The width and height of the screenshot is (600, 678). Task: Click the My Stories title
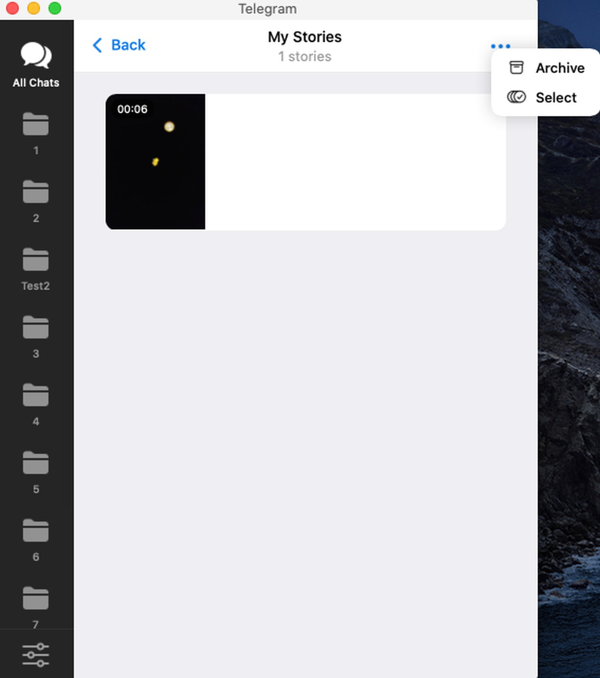pyautogui.click(x=304, y=37)
